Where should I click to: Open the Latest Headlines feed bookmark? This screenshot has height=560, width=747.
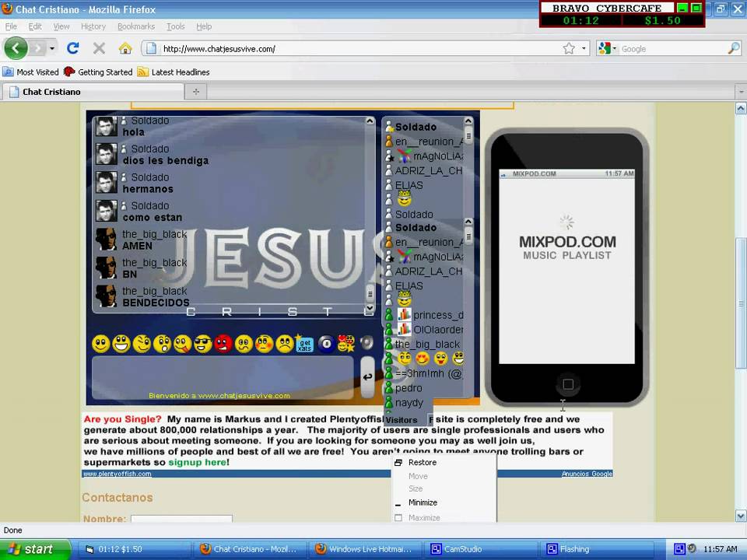tap(174, 72)
